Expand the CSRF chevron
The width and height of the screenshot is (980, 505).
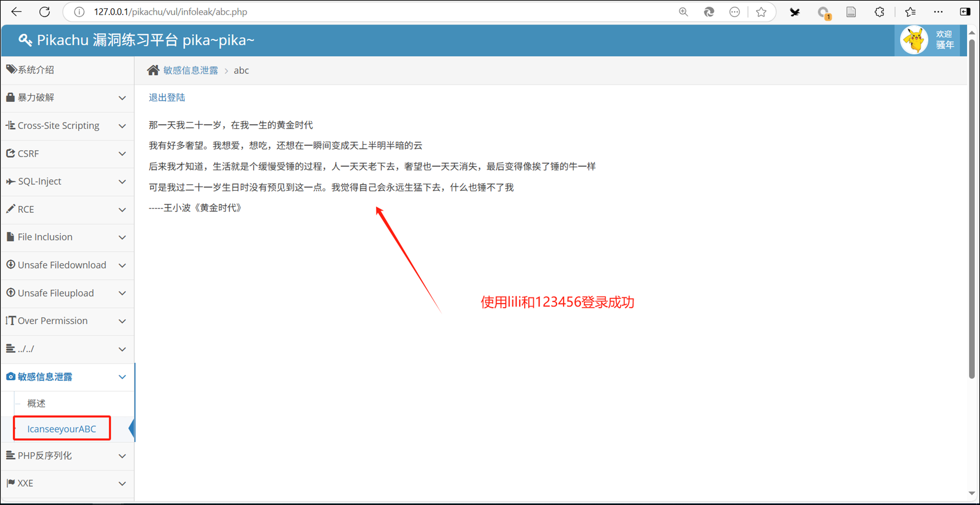click(122, 154)
